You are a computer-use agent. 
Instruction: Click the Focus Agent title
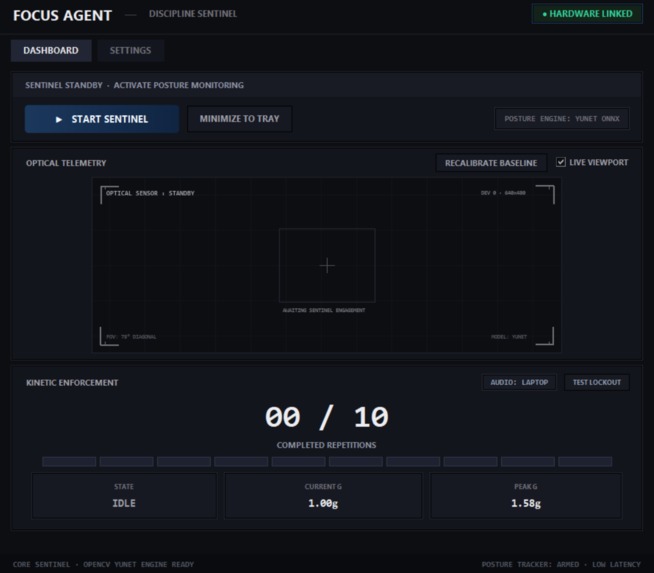(x=63, y=15)
